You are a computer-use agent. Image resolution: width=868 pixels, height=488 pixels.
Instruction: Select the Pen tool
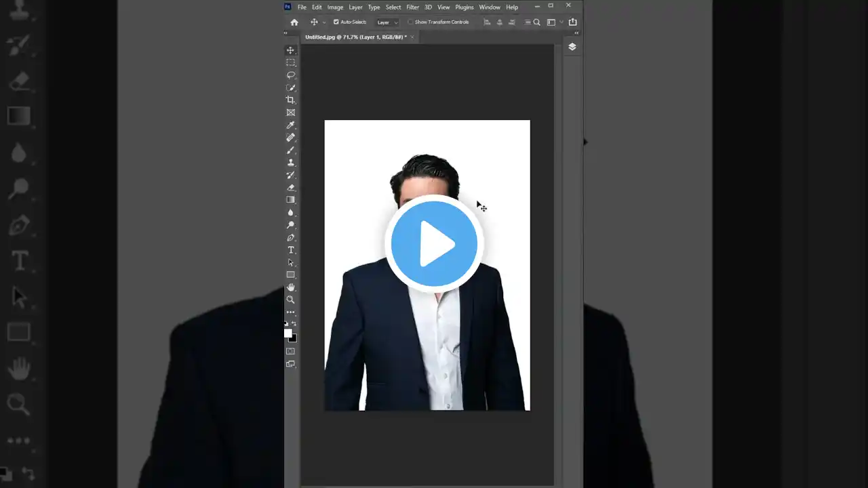click(x=290, y=238)
